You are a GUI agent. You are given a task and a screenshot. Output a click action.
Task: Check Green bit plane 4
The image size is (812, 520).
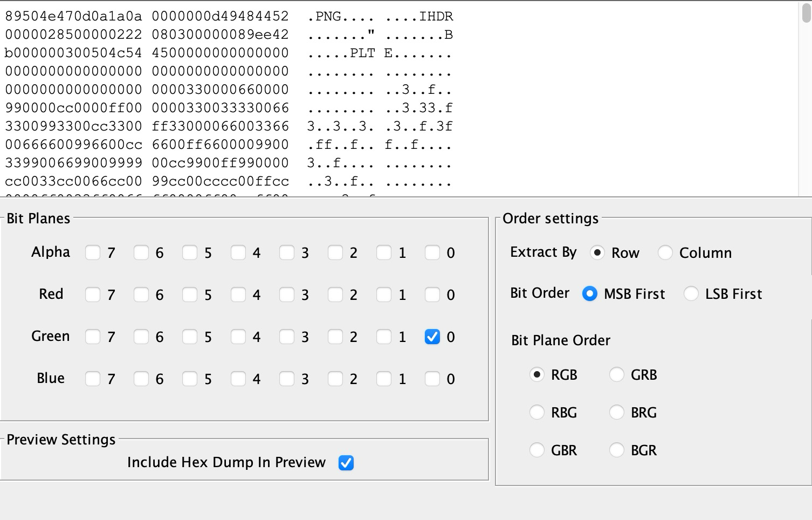(x=238, y=337)
